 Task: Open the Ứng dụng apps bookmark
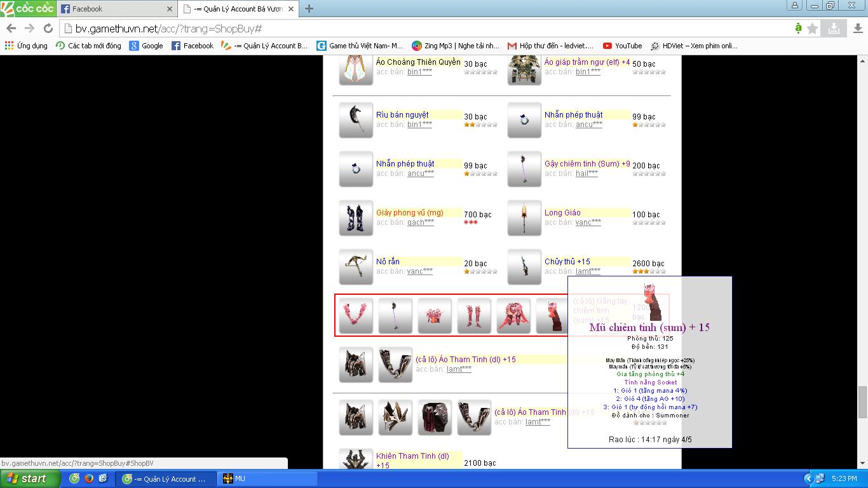point(26,46)
